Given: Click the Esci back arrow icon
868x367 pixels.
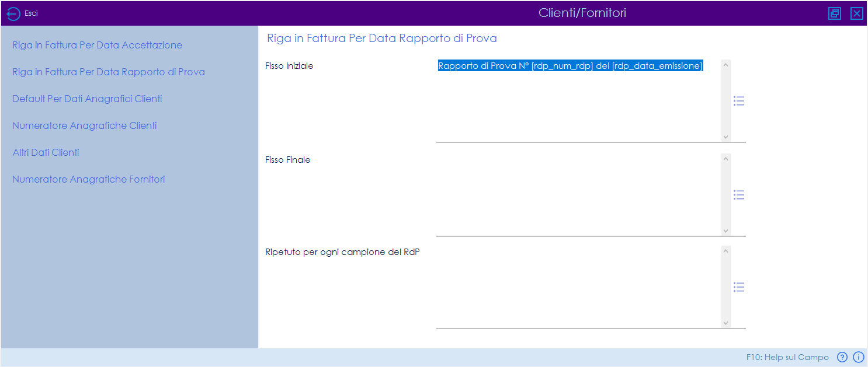Looking at the screenshot, I should [13, 13].
